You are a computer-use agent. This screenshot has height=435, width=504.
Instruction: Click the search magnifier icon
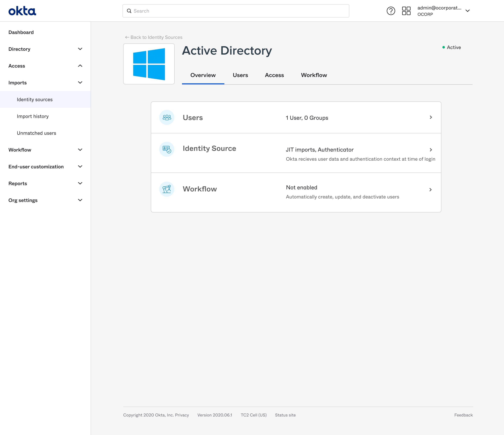129,11
